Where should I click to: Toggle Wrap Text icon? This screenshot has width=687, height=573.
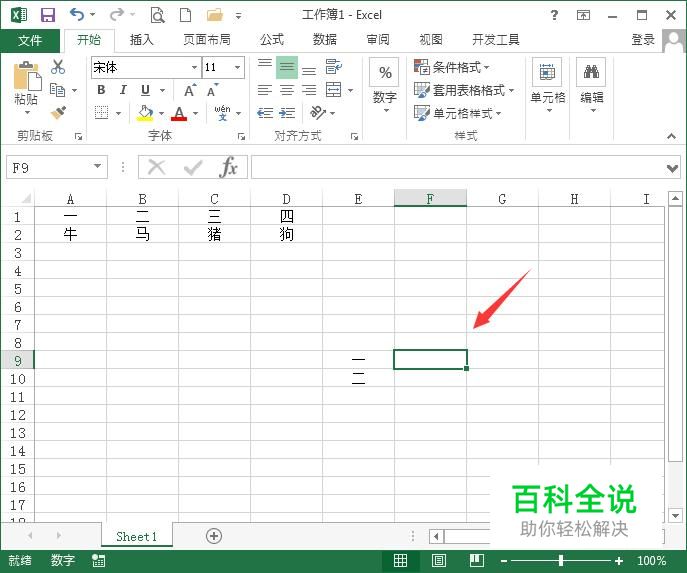pyautogui.click(x=334, y=67)
